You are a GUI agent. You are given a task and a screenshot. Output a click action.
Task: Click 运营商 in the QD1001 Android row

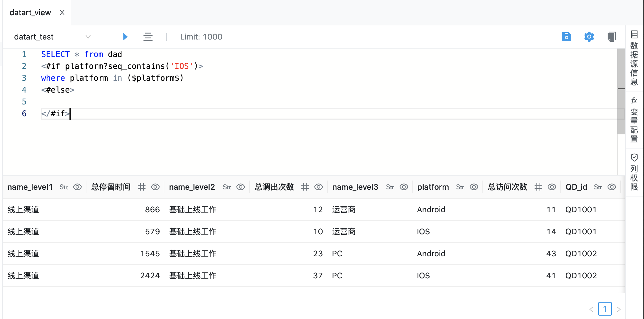(x=344, y=209)
